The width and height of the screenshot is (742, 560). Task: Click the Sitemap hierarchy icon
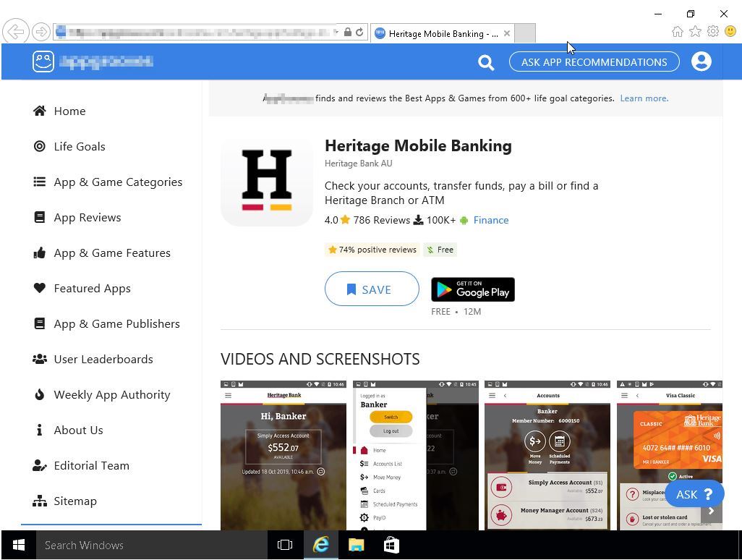coord(40,501)
